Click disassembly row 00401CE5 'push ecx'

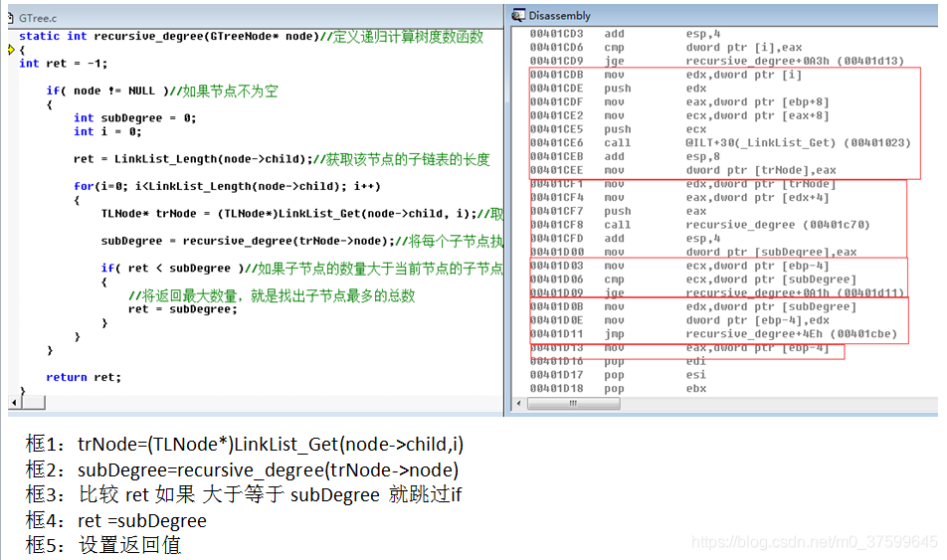[x=618, y=129]
